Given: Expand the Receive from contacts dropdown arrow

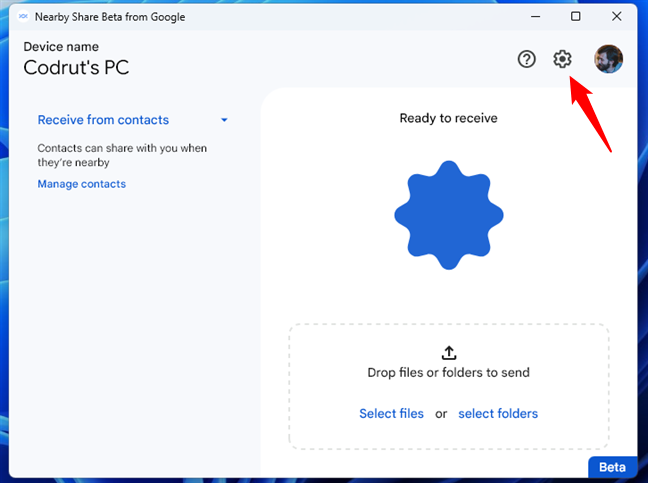Looking at the screenshot, I should click(x=224, y=120).
